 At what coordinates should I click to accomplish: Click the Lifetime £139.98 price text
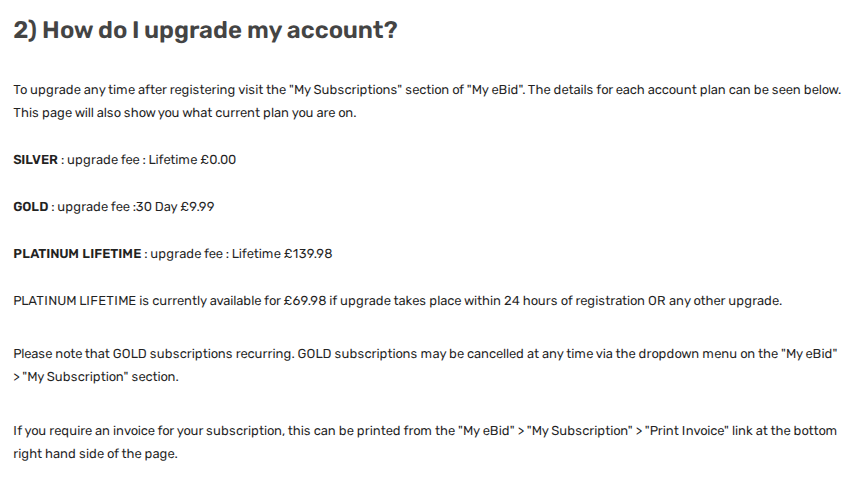tap(282, 254)
